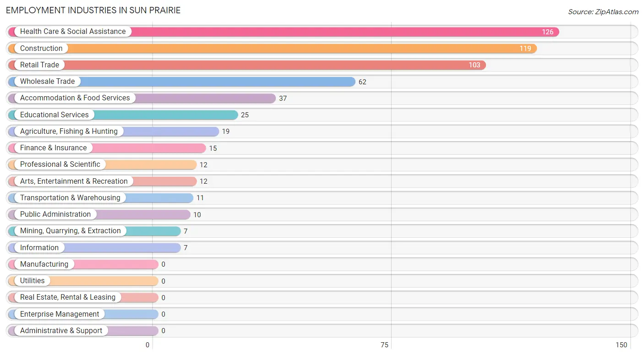Click the Transportation & Warehousing label

[70, 197]
